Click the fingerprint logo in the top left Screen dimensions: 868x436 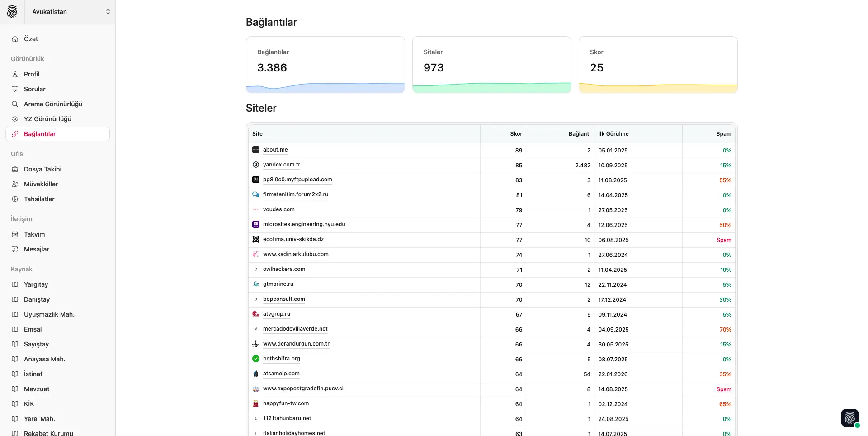[12, 12]
